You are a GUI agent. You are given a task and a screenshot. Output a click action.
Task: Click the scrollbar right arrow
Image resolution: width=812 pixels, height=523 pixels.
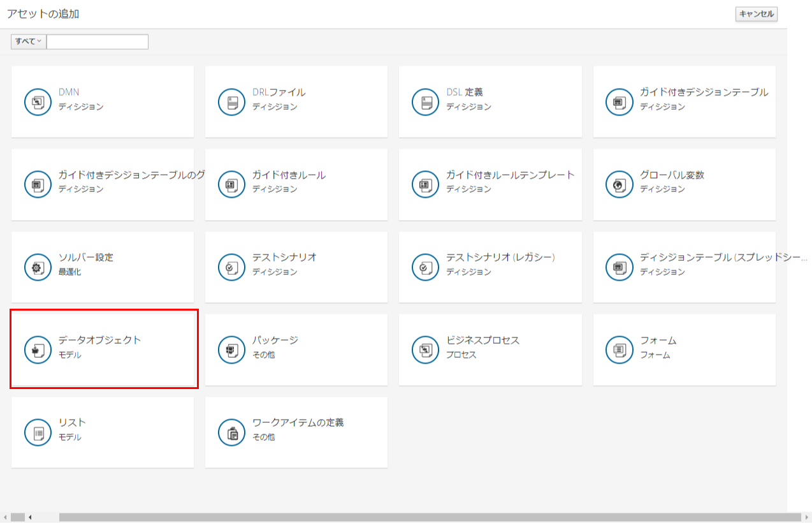pyautogui.click(x=807, y=517)
